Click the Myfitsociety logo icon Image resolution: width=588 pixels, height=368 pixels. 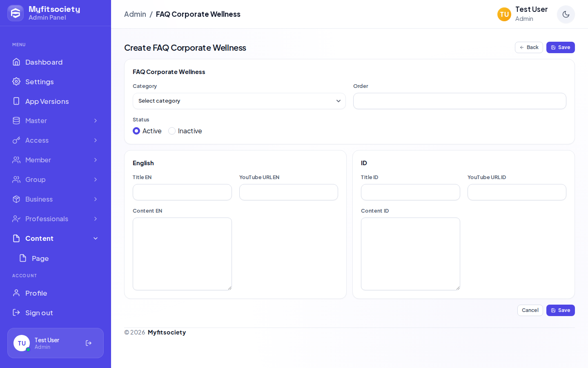click(16, 13)
